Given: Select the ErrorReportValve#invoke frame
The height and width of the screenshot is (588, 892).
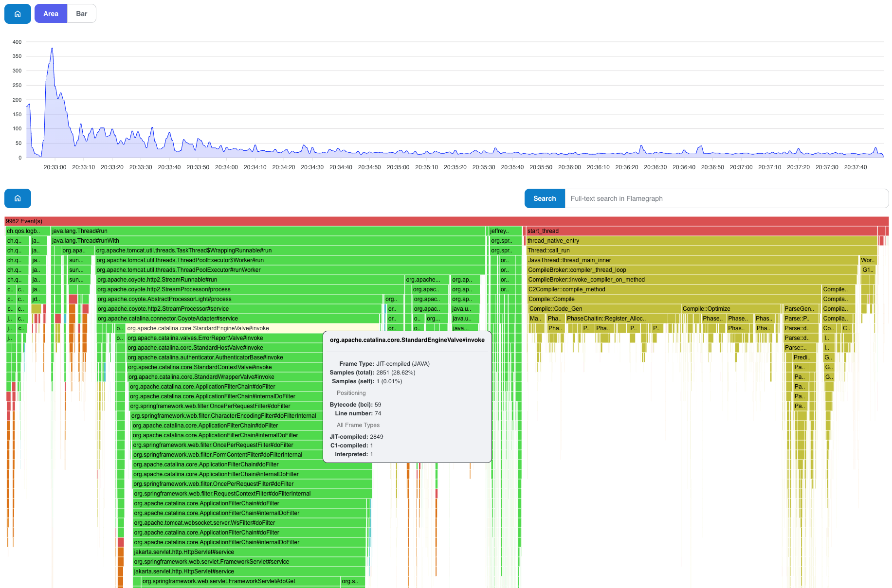Looking at the screenshot, I should coord(224,338).
